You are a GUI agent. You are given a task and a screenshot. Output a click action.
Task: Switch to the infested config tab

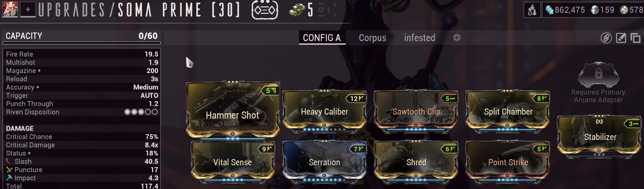coord(419,38)
